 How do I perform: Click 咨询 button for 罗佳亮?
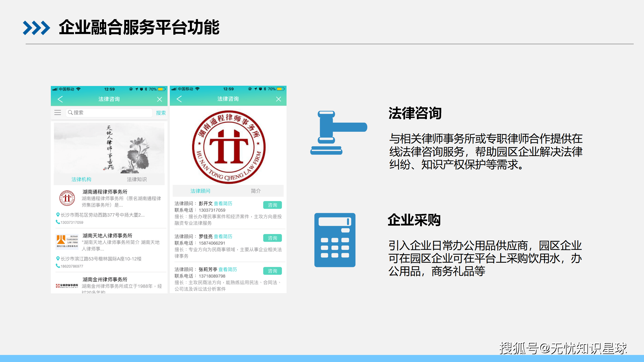(x=272, y=238)
